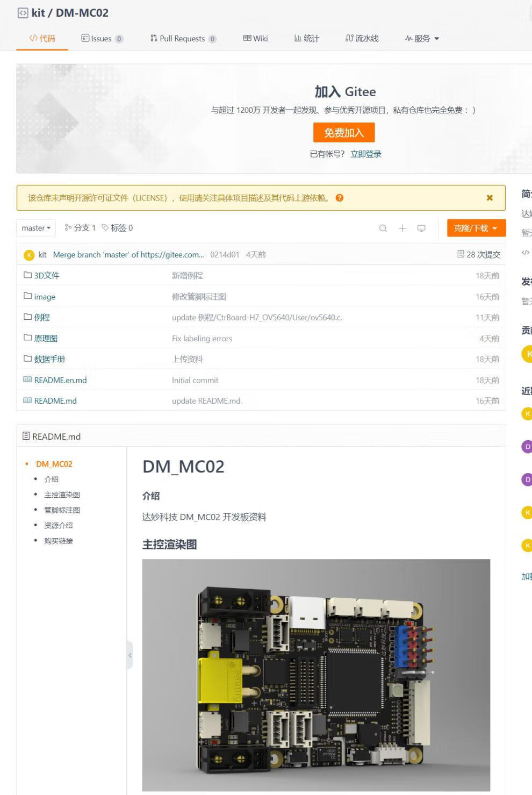Click the README.md header document icon
This screenshot has width=532, height=795.
coord(26,436)
